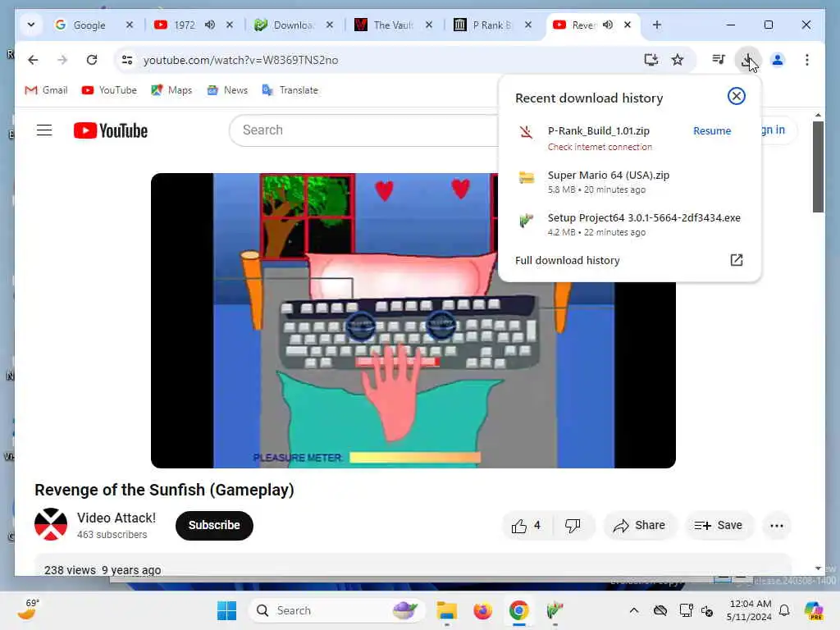The width and height of the screenshot is (840, 630).
Task: Close the active Revenge YouTube tab
Action: point(628,25)
